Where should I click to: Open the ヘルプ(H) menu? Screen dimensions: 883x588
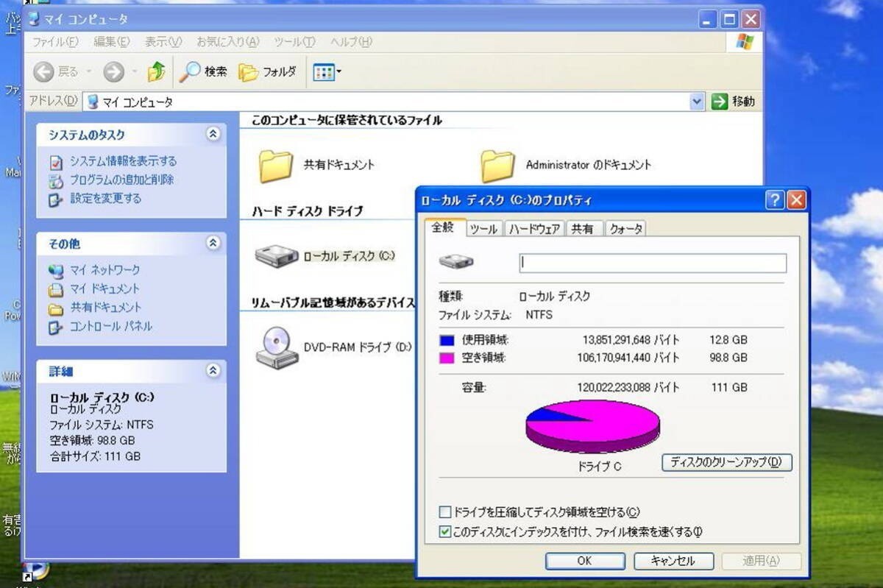[351, 42]
